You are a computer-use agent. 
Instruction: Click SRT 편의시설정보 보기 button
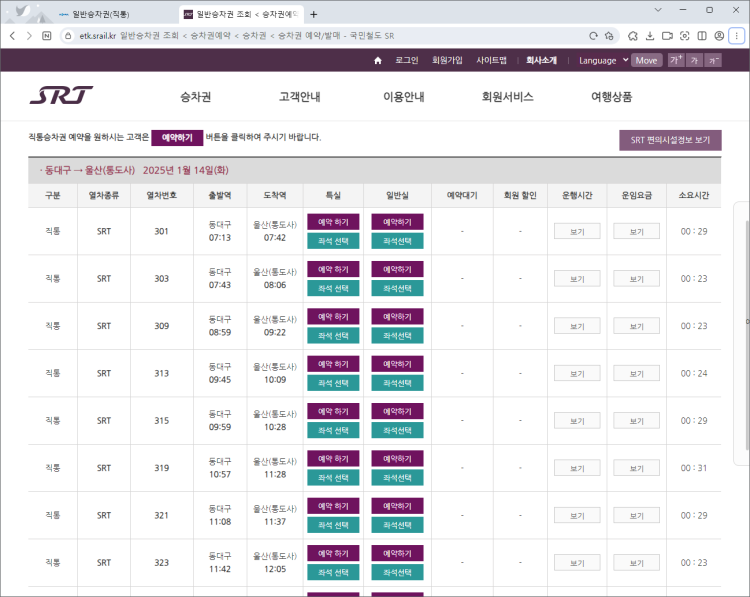[670, 140]
